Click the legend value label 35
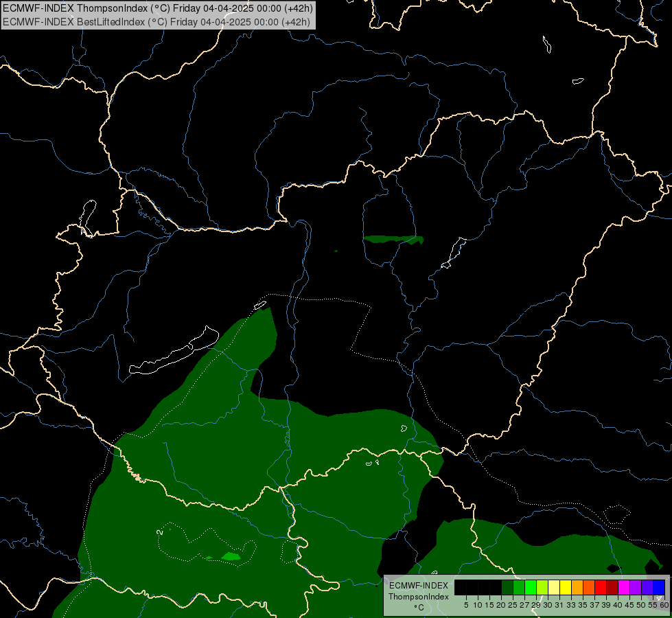Screen dimensions: 672x618 pyautogui.click(x=583, y=605)
